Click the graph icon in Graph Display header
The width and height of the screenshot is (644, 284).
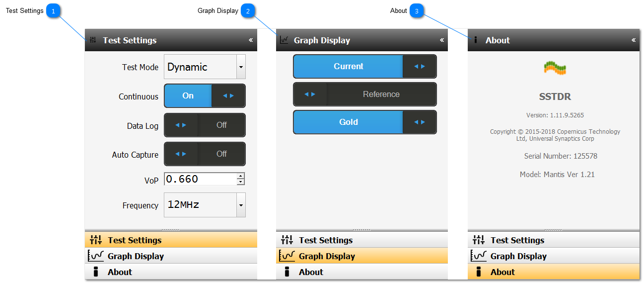(x=284, y=40)
